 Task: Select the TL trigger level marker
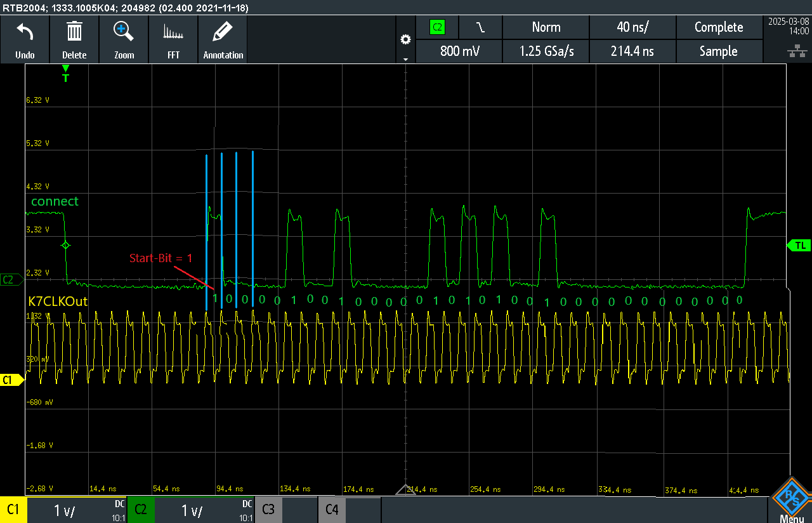click(799, 245)
